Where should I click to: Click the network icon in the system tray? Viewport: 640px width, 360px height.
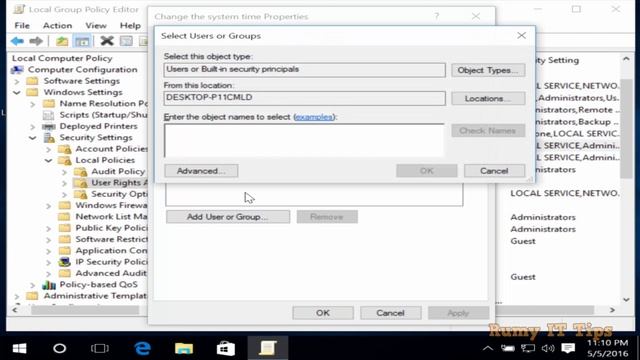[x=527, y=348]
